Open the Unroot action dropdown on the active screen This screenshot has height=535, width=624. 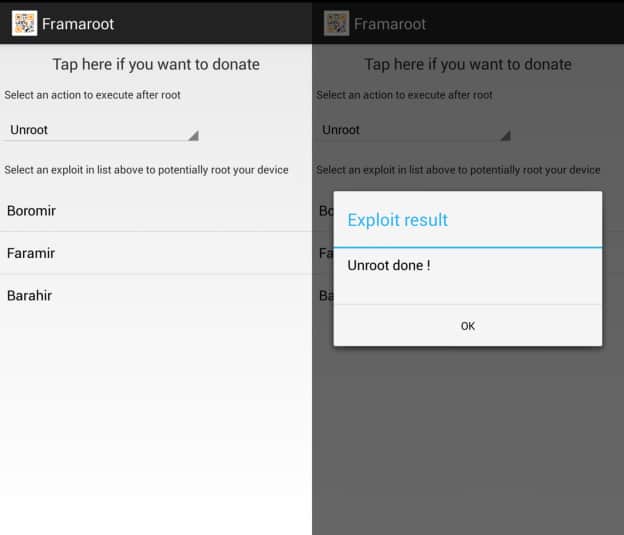click(101, 130)
